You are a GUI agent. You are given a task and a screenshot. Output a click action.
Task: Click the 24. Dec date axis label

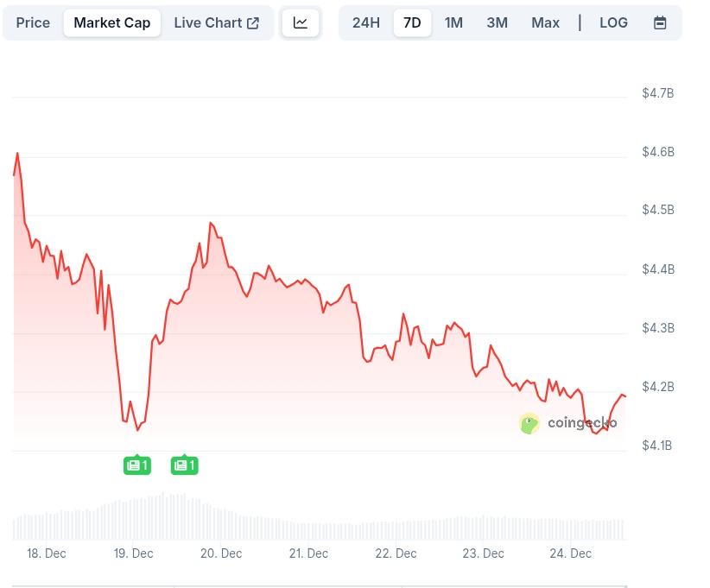pos(571,553)
